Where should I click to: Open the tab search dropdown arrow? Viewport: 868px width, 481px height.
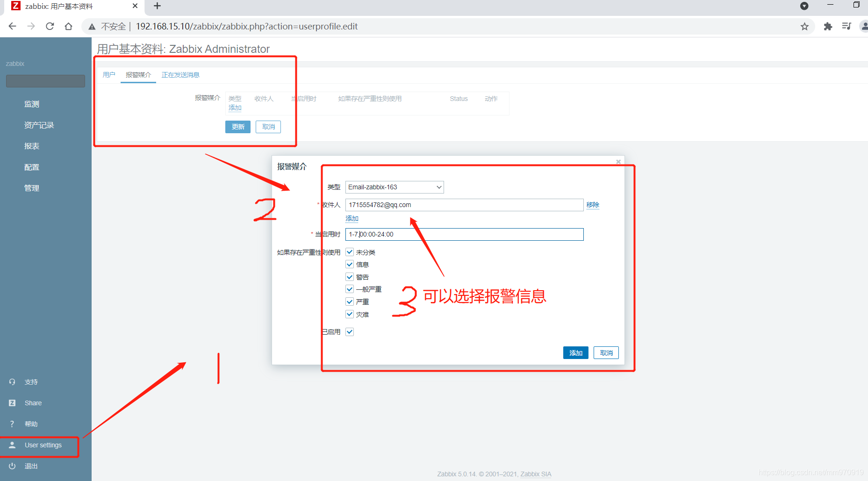coord(804,6)
